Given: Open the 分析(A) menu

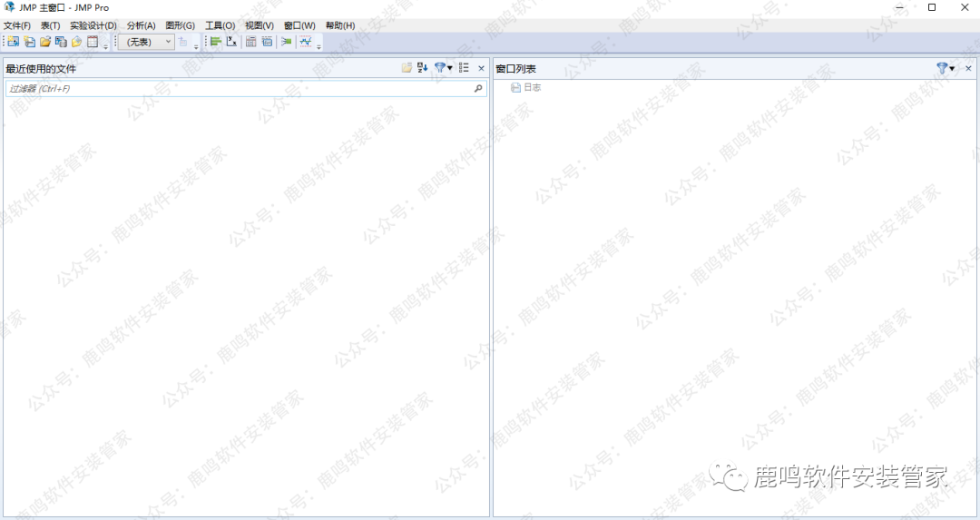Looking at the screenshot, I should (142, 25).
